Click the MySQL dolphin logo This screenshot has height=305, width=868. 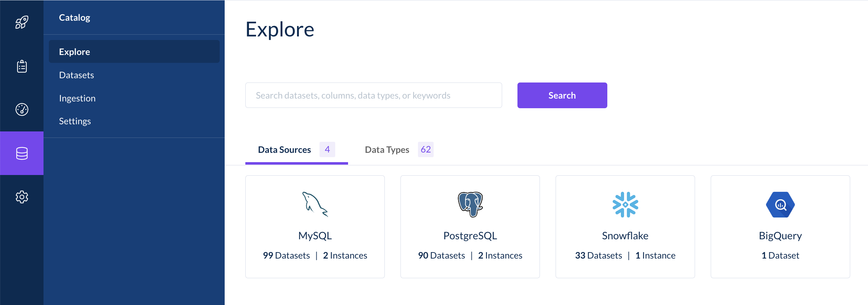315,204
